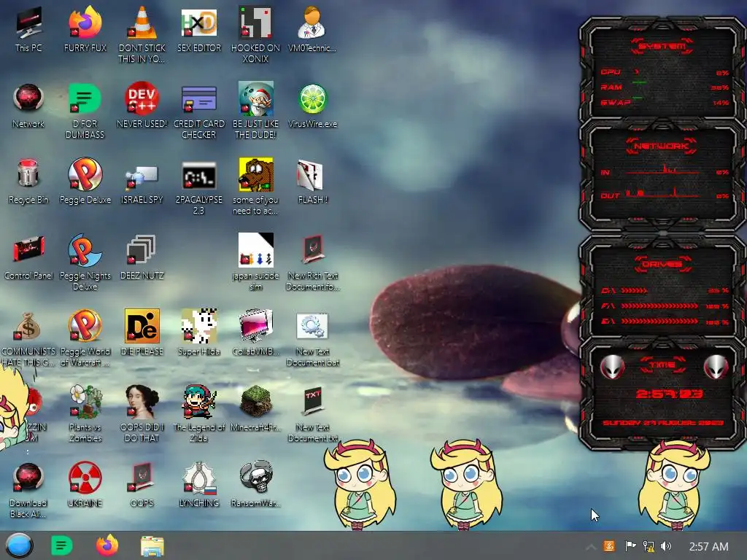Viewport: 747px width, 560px height.
Task: Open the Start orb on taskbar
Action: pyautogui.click(x=19, y=545)
